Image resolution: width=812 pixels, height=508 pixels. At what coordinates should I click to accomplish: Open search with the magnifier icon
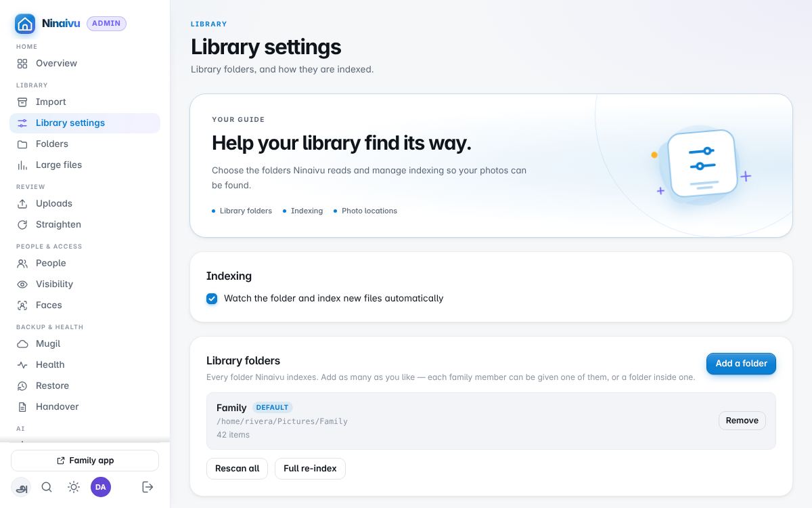[x=47, y=487]
